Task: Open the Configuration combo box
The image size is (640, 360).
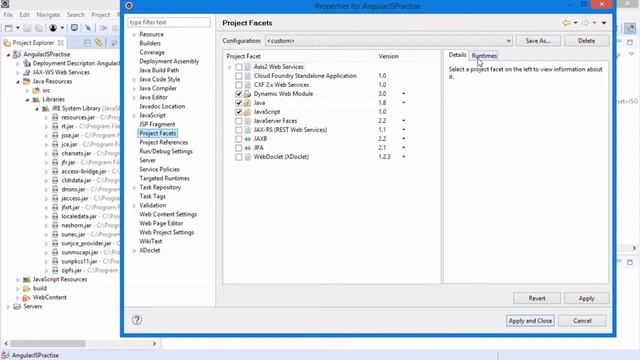Action: click(389, 41)
